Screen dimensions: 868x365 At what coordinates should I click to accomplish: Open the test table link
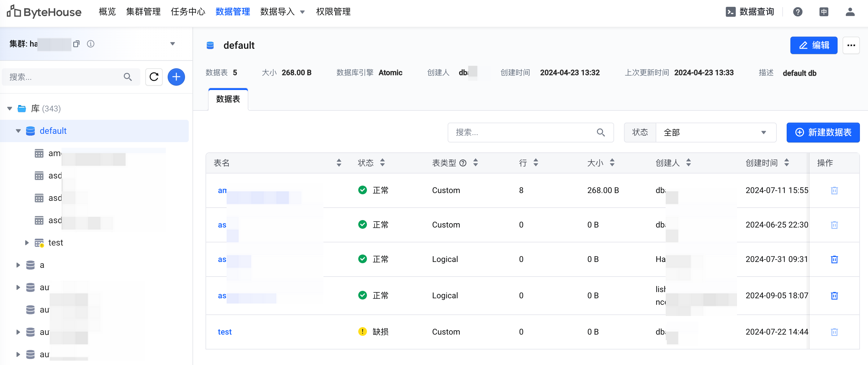pos(224,332)
